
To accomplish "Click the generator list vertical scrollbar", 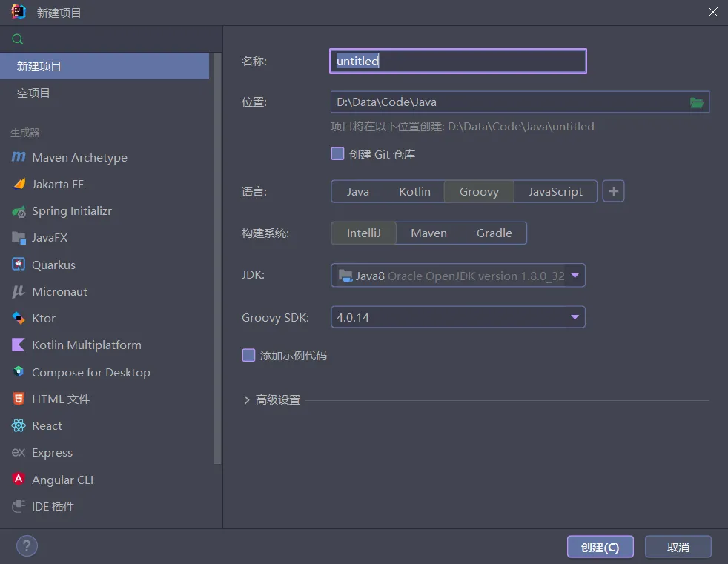I will pyautogui.click(x=216, y=258).
